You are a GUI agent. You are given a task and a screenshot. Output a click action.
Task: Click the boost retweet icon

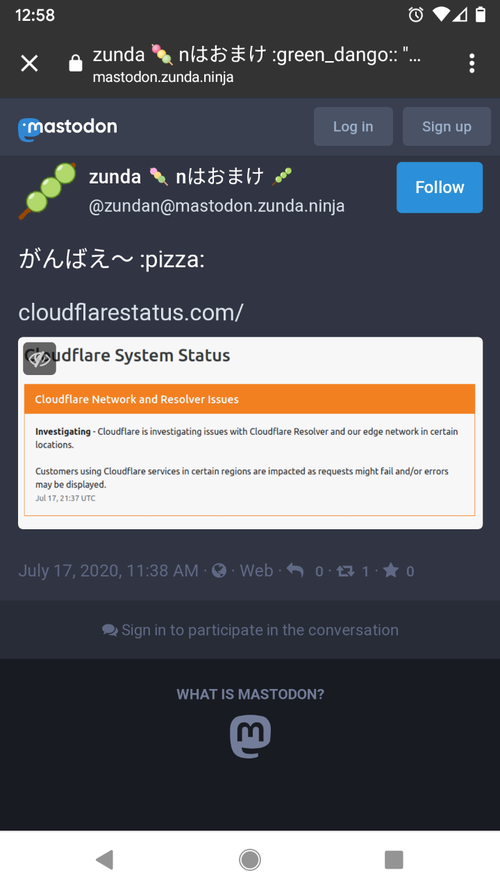[x=345, y=571]
